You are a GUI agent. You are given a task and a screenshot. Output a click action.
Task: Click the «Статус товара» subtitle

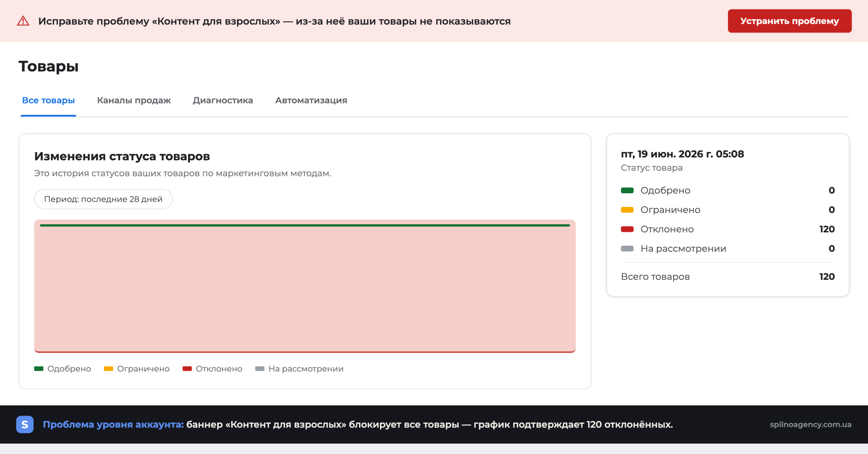click(x=651, y=168)
